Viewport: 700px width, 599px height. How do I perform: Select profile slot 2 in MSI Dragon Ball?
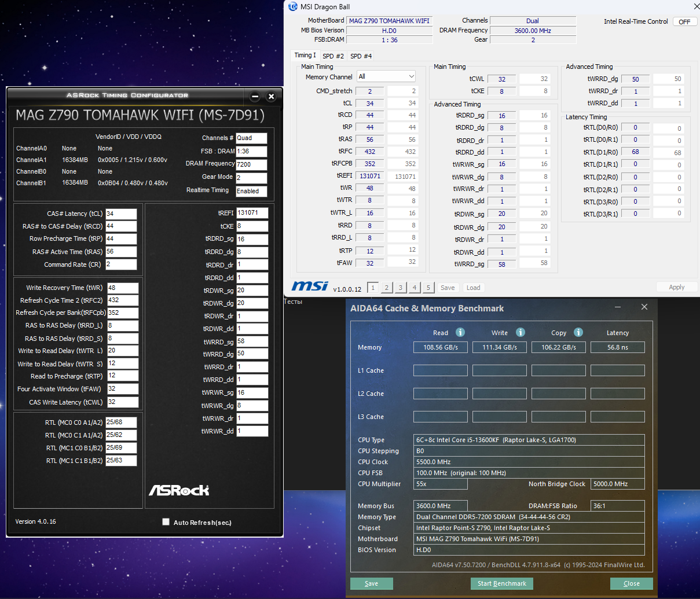pos(387,288)
